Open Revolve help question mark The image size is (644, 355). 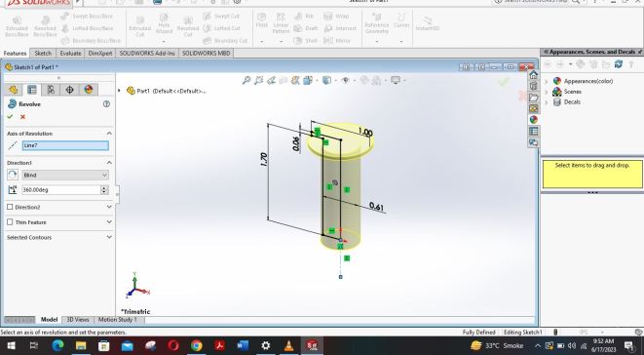pyautogui.click(x=106, y=104)
